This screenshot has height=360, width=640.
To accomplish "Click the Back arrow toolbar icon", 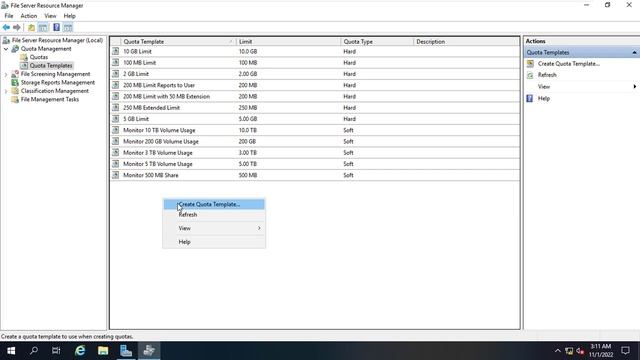I will click(x=6, y=27).
